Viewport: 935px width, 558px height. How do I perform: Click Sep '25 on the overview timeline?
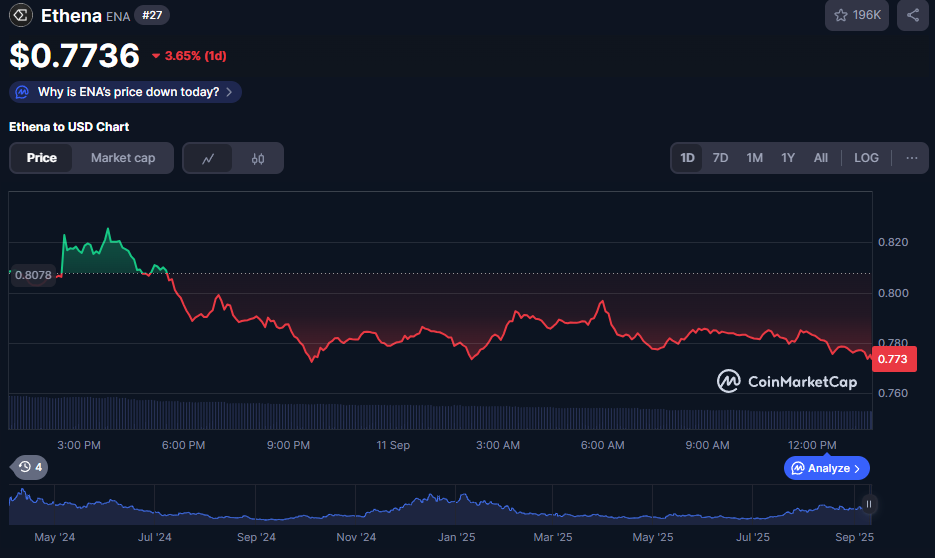coord(854,537)
